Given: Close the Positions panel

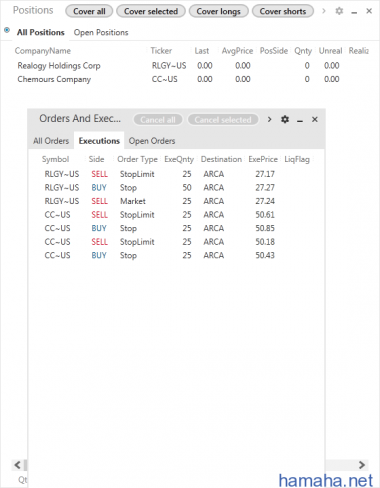Looking at the screenshot, I should (369, 11).
